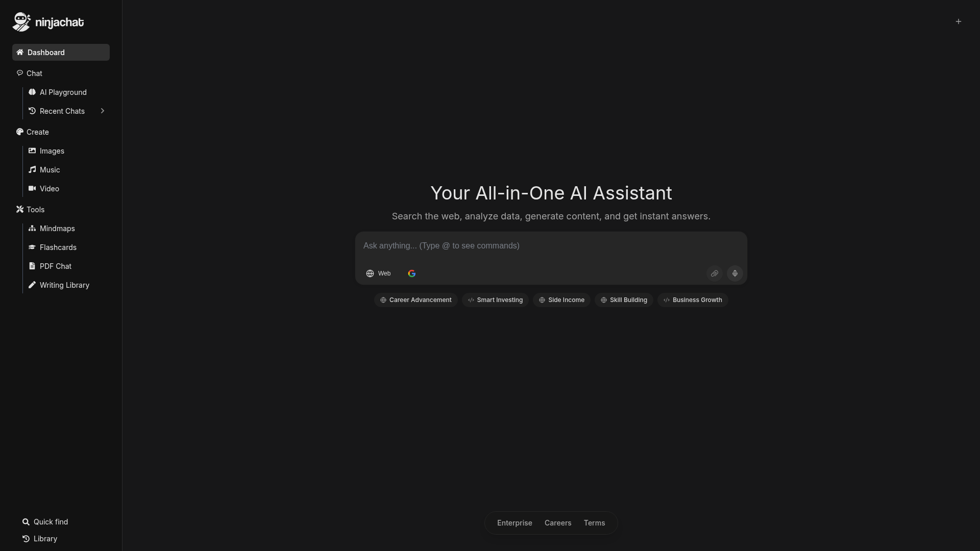The image size is (980, 551).
Task: Click the ninjachat logo
Action: (47, 21)
